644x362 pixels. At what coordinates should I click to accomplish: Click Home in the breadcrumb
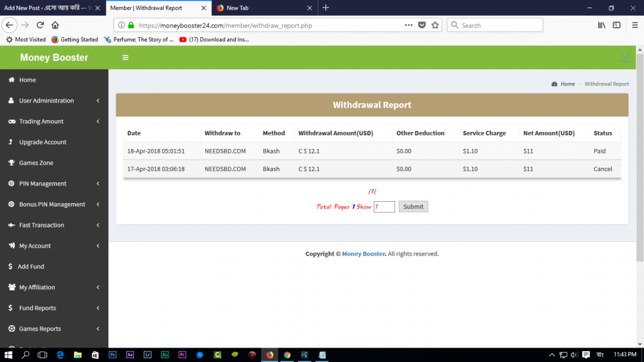(x=567, y=84)
